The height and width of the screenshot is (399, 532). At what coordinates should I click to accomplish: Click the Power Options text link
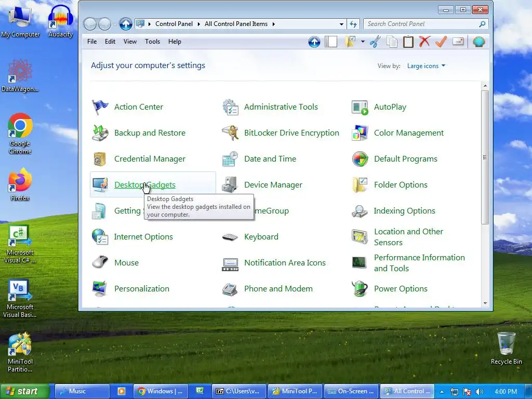401,289
